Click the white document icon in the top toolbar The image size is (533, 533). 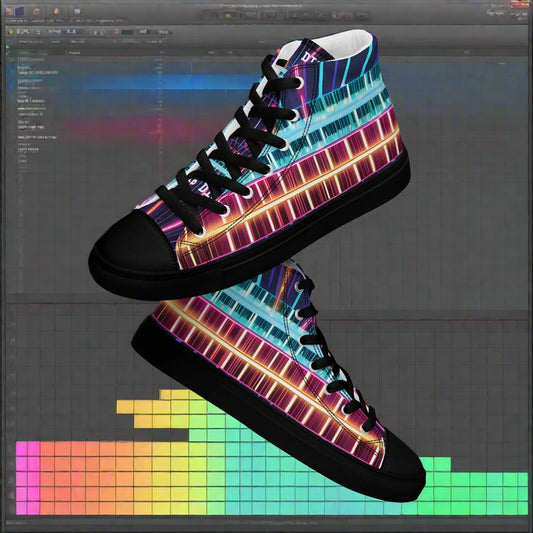coord(77,12)
